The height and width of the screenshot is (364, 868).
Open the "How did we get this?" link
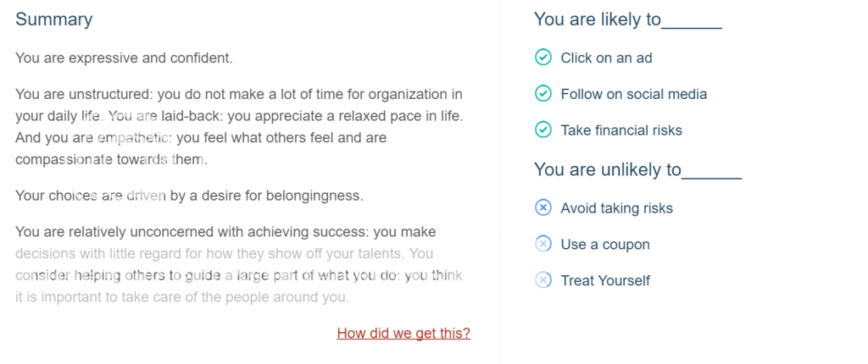point(403,333)
